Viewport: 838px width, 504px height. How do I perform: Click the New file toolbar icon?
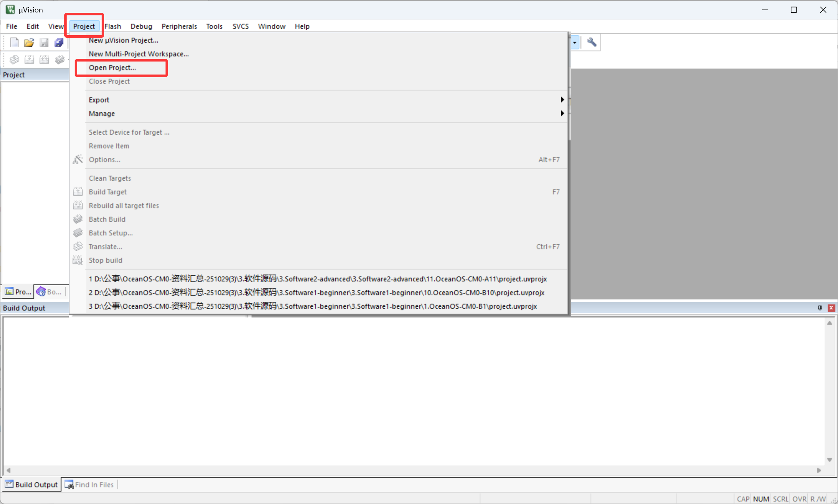pyautogui.click(x=15, y=42)
